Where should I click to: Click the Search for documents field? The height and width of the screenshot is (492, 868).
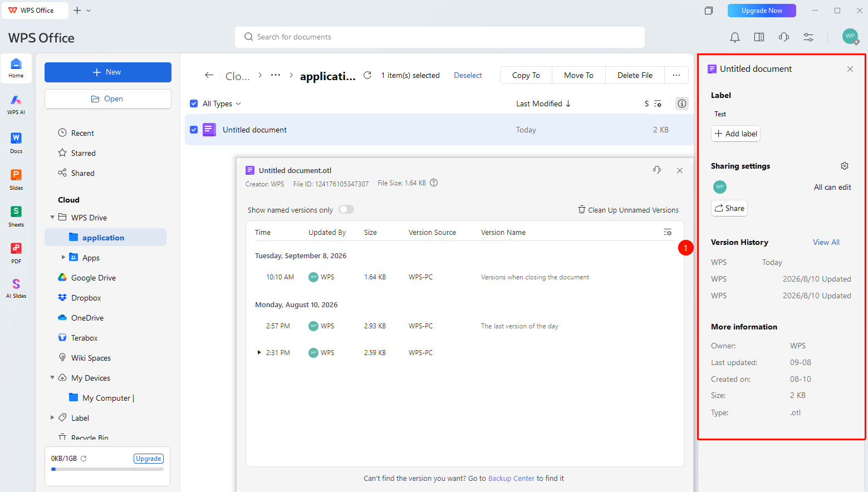[x=440, y=37]
